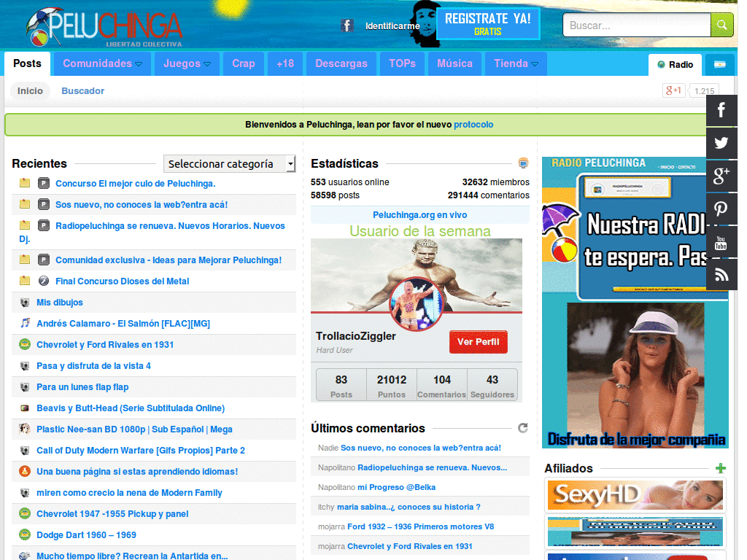Open the protocolo link in welcome banner
The image size is (747, 560).
473,125
